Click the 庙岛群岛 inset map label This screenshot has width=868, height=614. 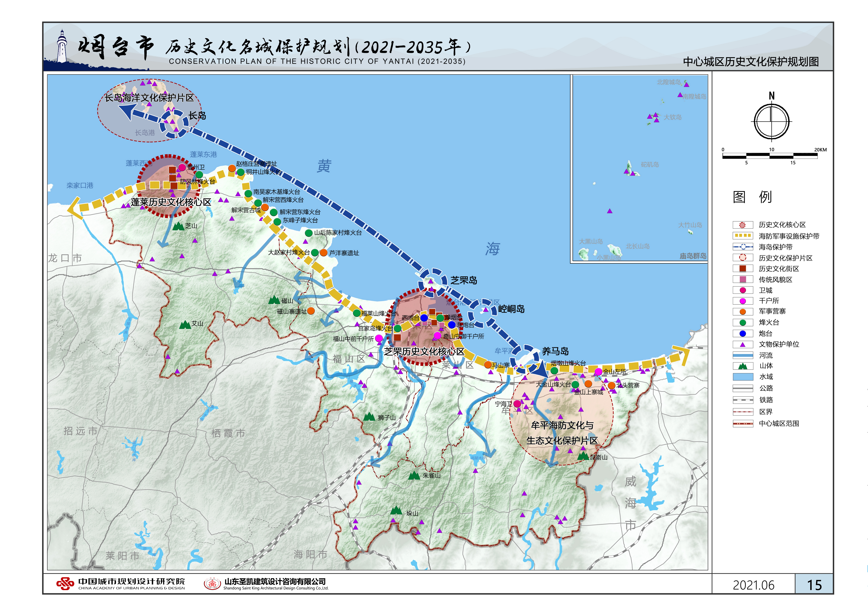pos(693,256)
